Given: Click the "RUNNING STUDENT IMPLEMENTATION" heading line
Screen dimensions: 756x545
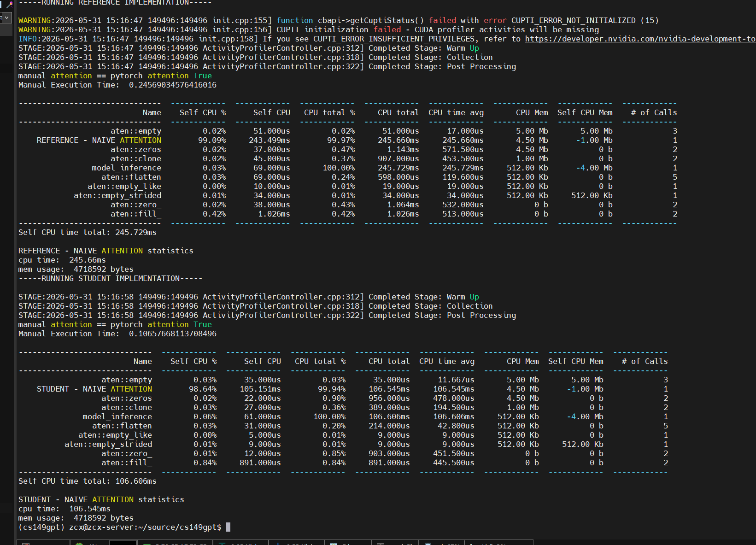Looking at the screenshot, I should [x=111, y=278].
